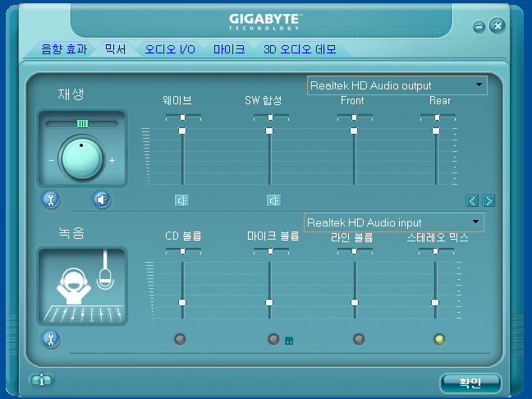Click the 스테레오 믹스 balance slider
Image resolution: width=532 pixels, height=399 pixels.
tap(436, 251)
